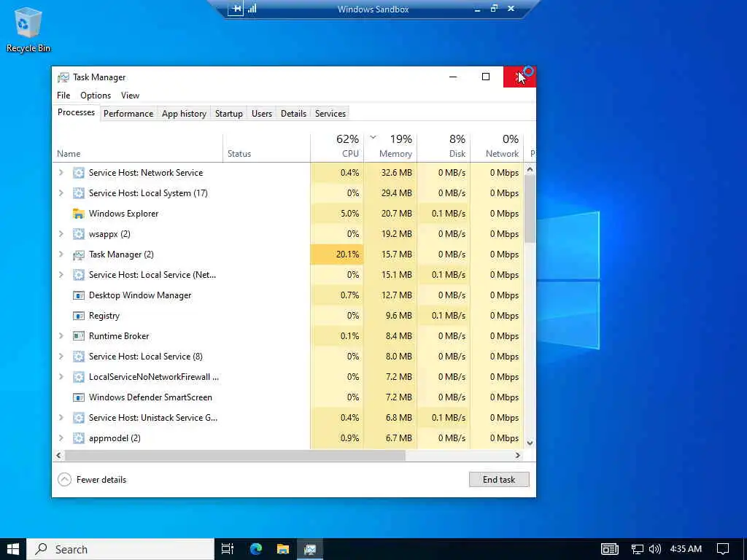Open the Options menu

coord(96,96)
